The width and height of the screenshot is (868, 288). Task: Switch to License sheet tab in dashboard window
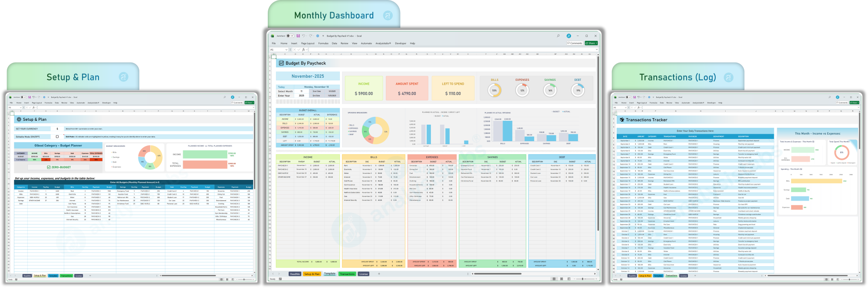(x=364, y=274)
